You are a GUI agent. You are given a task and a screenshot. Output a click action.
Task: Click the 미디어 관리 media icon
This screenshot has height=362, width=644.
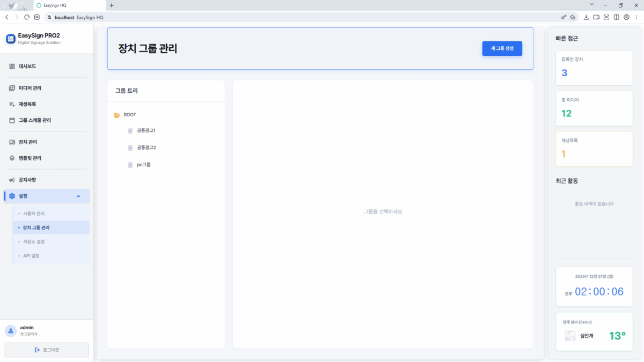(12, 88)
